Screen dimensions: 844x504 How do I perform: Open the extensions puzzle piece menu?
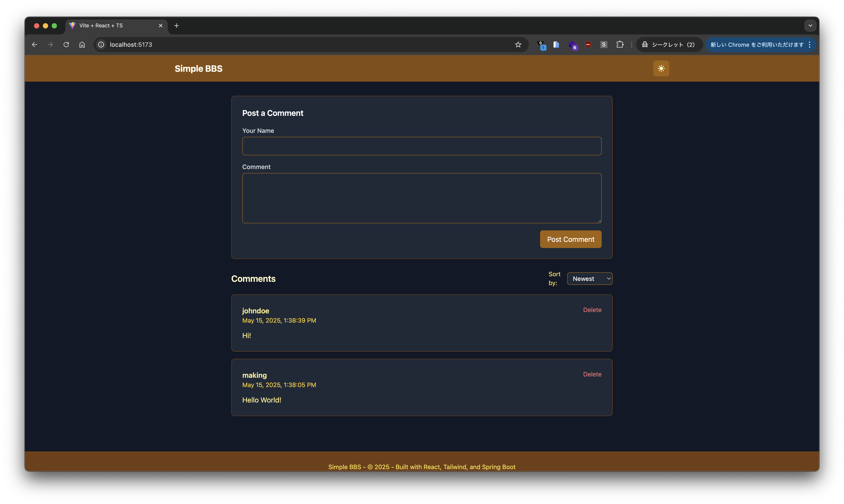pos(620,45)
